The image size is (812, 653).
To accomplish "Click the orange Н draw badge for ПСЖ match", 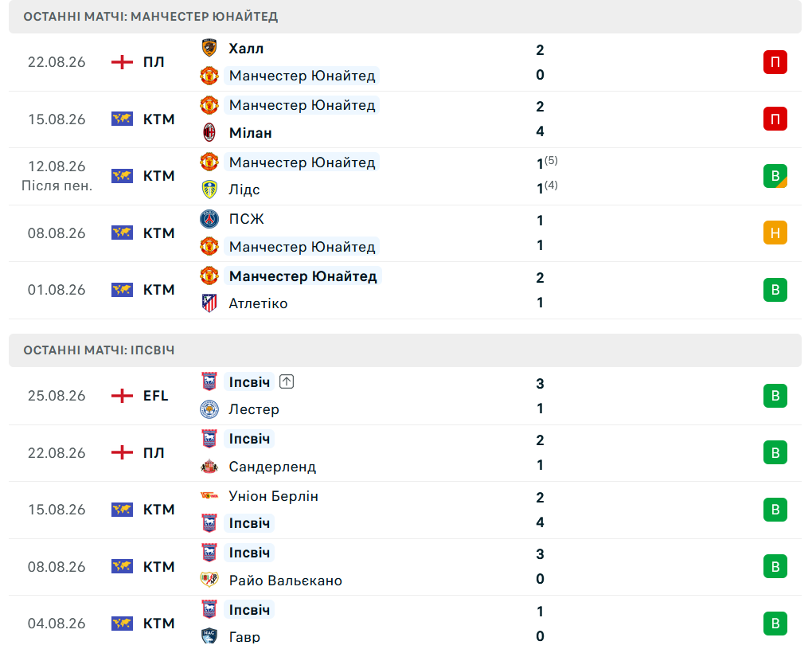I will (775, 233).
